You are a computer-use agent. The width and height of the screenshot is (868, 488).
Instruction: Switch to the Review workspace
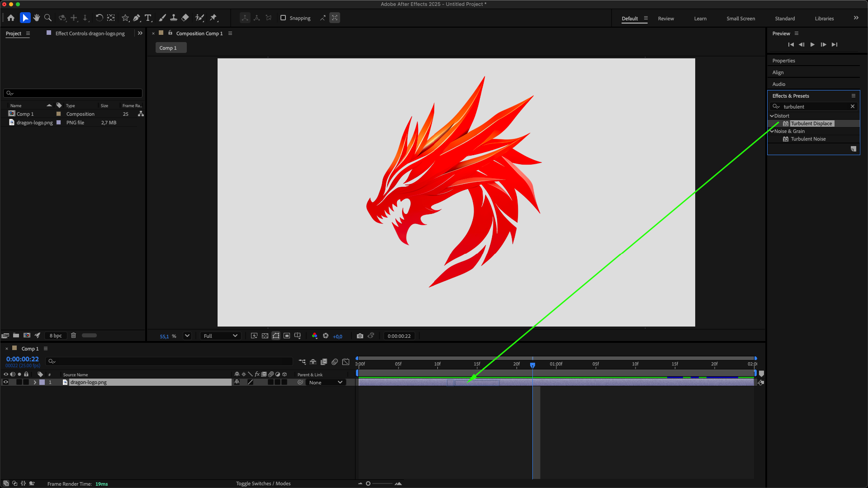click(x=665, y=19)
